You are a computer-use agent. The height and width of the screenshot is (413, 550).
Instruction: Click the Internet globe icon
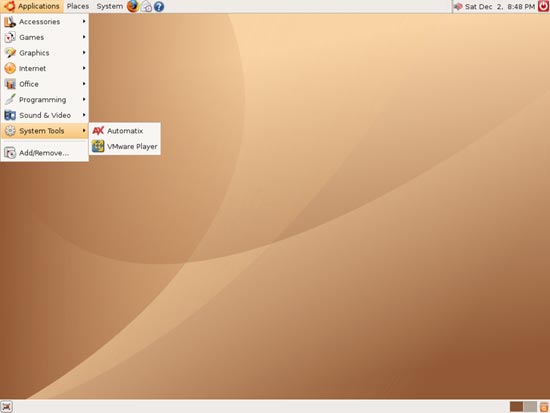pos(10,68)
